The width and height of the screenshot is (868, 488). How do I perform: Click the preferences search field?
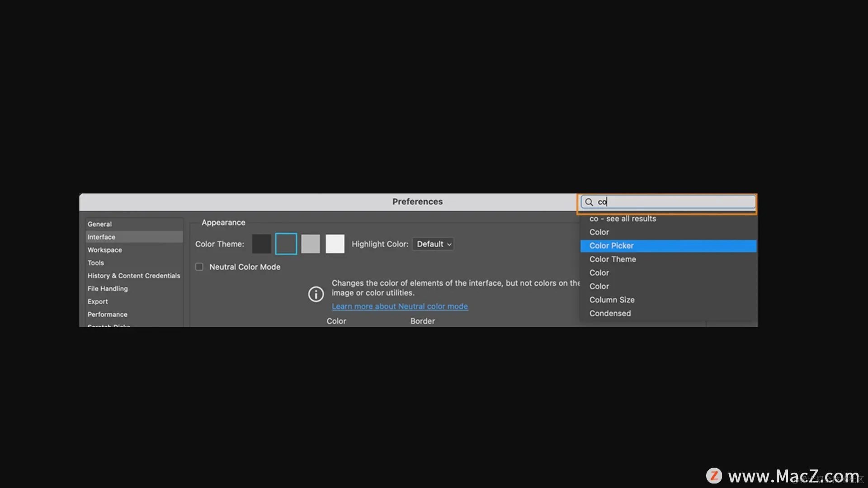pyautogui.click(x=674, y=202)
